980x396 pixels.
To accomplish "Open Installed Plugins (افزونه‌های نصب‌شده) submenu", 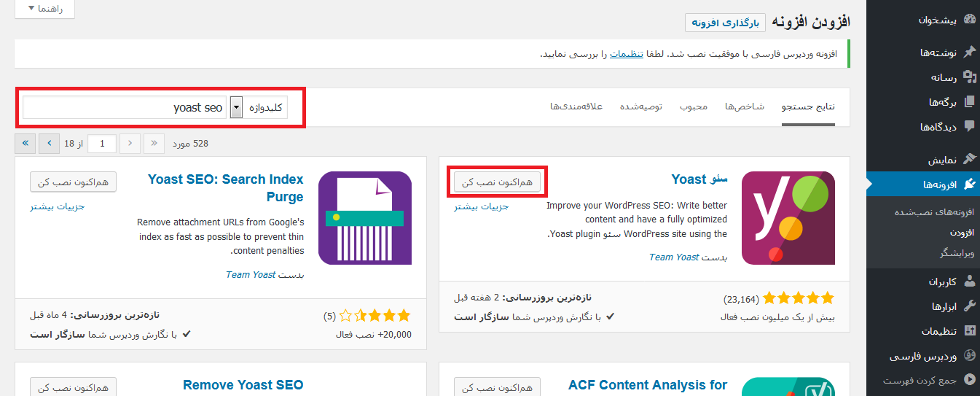I will pos(934,211).
